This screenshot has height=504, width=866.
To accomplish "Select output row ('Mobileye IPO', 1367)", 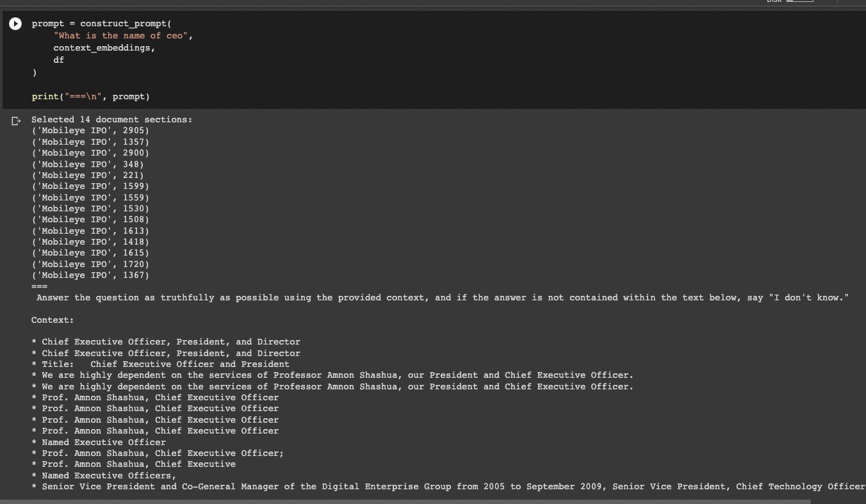I will click(90, 275).
